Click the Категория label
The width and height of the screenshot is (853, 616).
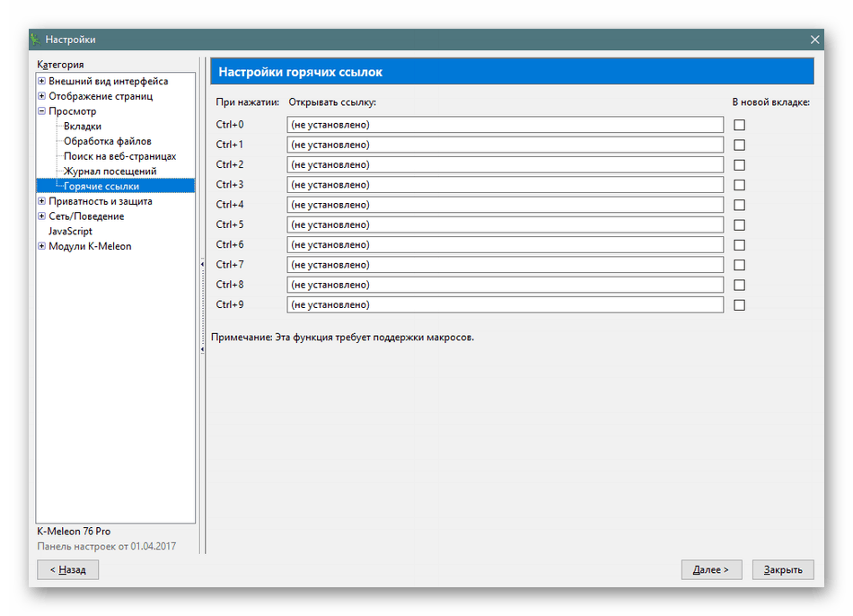pyautogui.click(x=60, y=65)
